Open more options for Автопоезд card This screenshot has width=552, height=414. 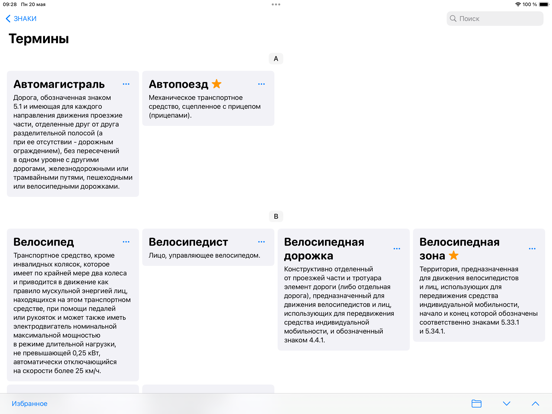click(261, 84)
